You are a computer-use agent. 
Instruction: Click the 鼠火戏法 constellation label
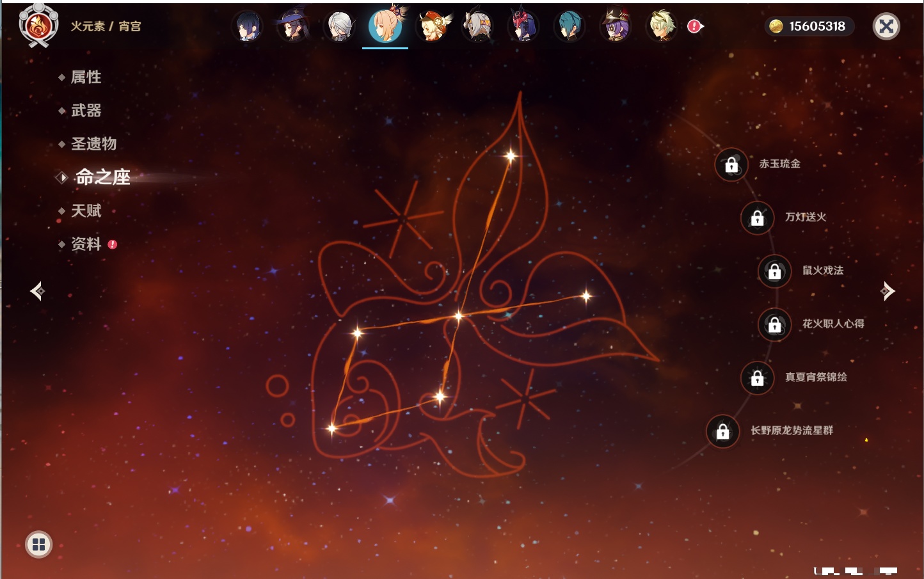pyautogui.click(x=824, y=270)
